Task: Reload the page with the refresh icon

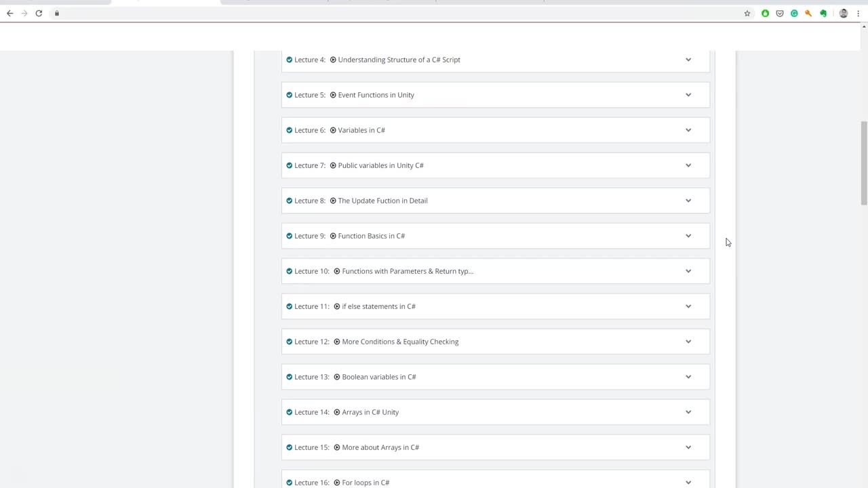Action: (39, 13)
